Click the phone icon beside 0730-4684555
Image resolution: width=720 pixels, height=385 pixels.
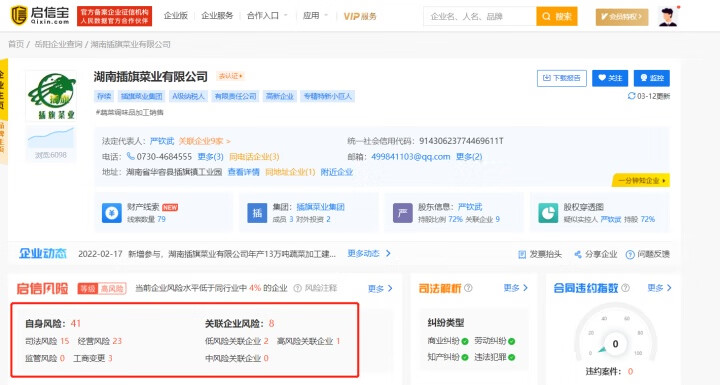point(130,157)
